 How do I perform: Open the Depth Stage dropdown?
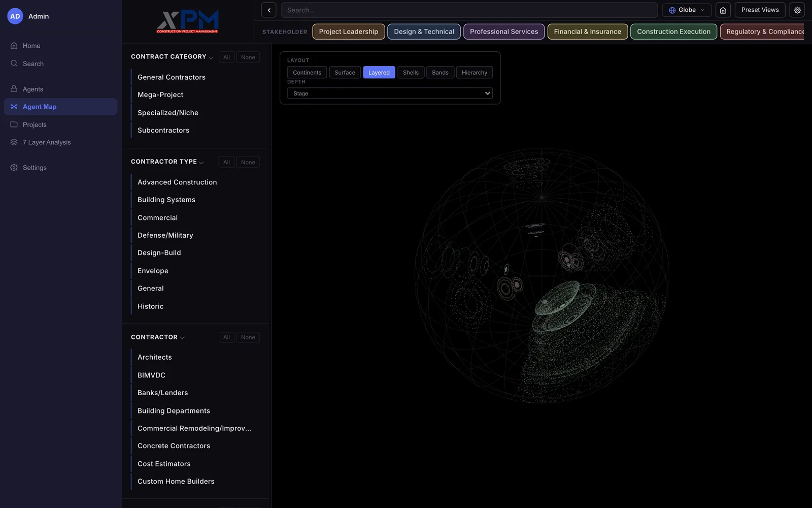(x=390, y=93)
